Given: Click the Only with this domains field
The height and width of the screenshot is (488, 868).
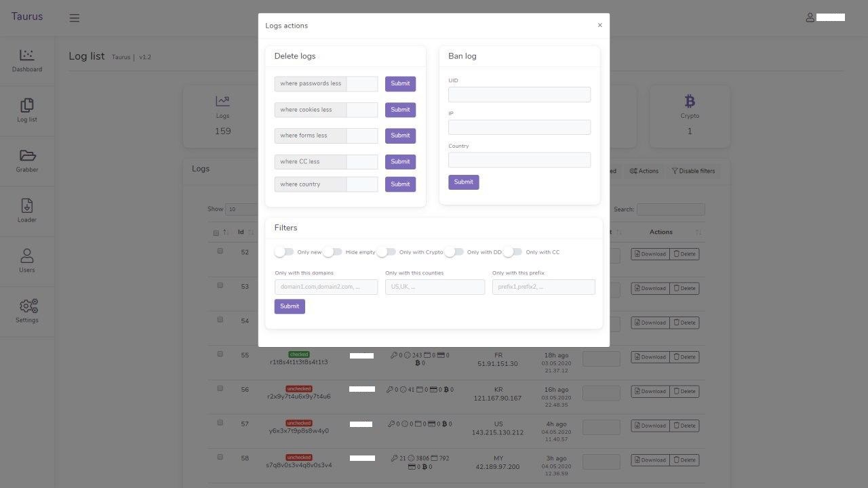Looking at the screenshot, I should 326,287.
